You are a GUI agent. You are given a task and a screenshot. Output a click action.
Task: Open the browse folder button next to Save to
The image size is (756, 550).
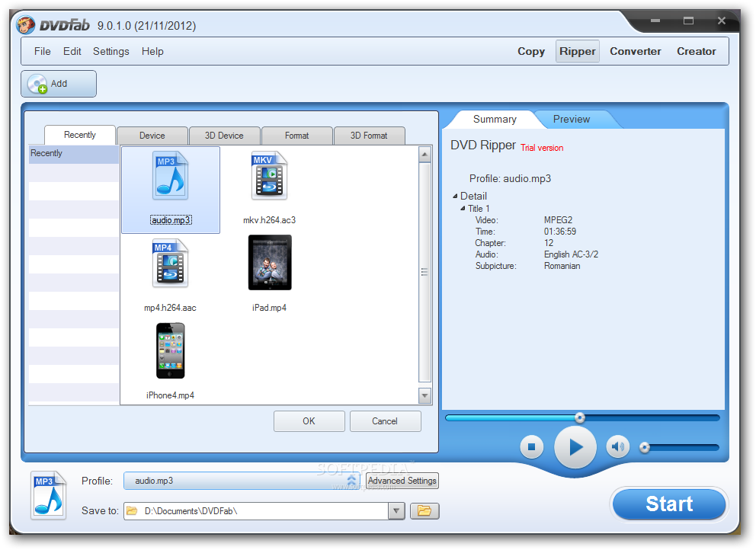424,511
